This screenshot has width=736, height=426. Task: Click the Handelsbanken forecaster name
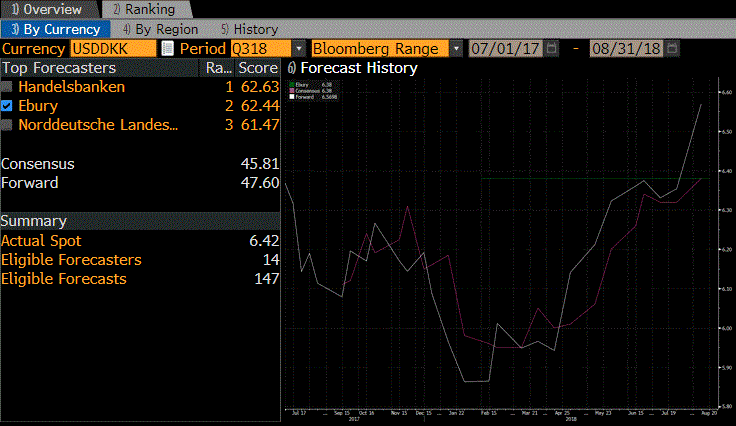point(72,87)
